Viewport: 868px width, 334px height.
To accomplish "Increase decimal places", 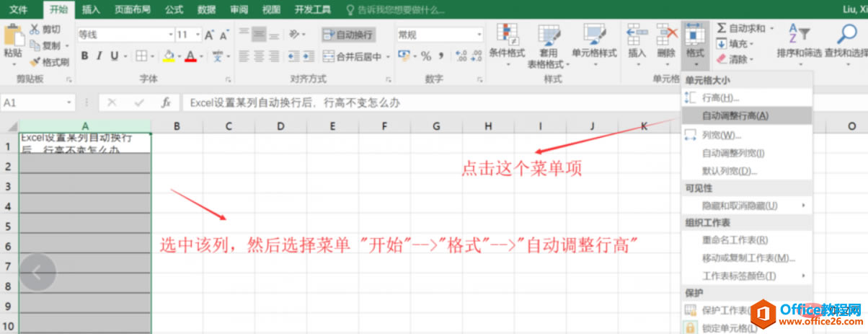I will pyautogui.click(x=461, y=56).
